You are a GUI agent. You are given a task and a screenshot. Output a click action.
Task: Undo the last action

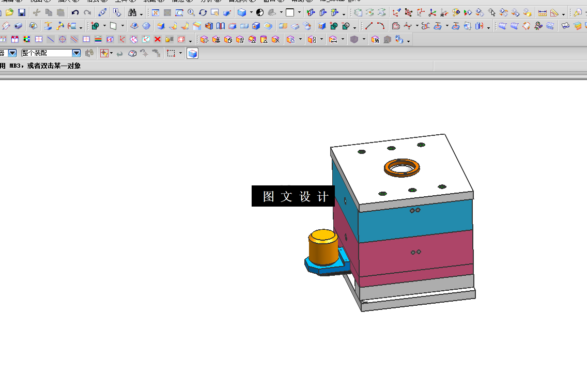[75, 13]
